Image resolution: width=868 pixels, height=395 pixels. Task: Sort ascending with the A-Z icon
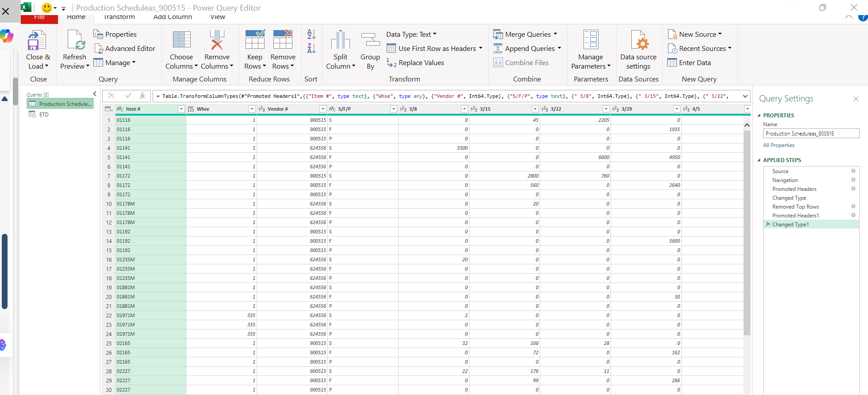(311, 34)
